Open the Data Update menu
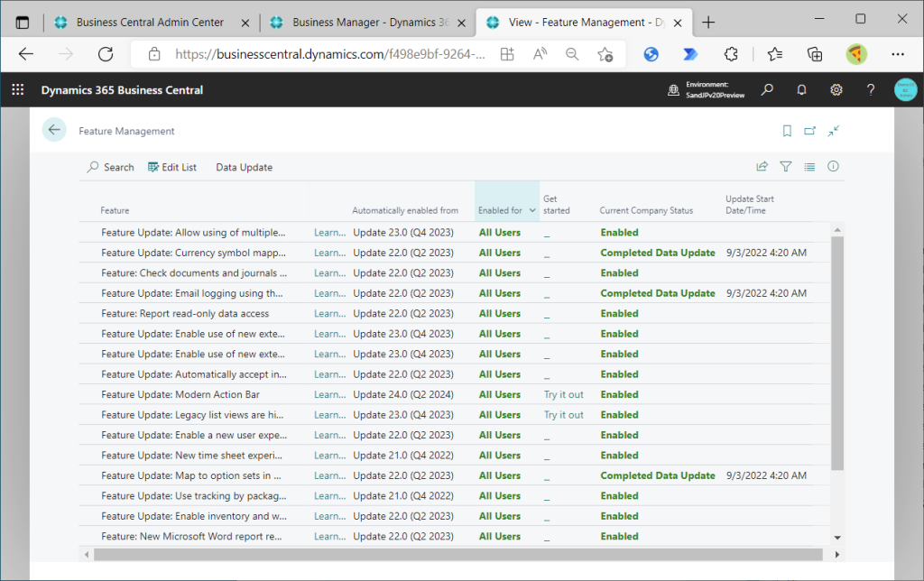This screenshot has width=924, height=581. 244,167
